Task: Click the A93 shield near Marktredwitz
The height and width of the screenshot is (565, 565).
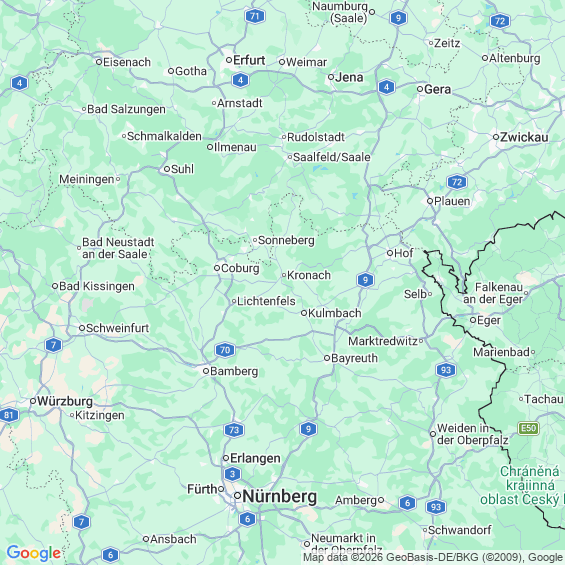Action: (446, 370)
